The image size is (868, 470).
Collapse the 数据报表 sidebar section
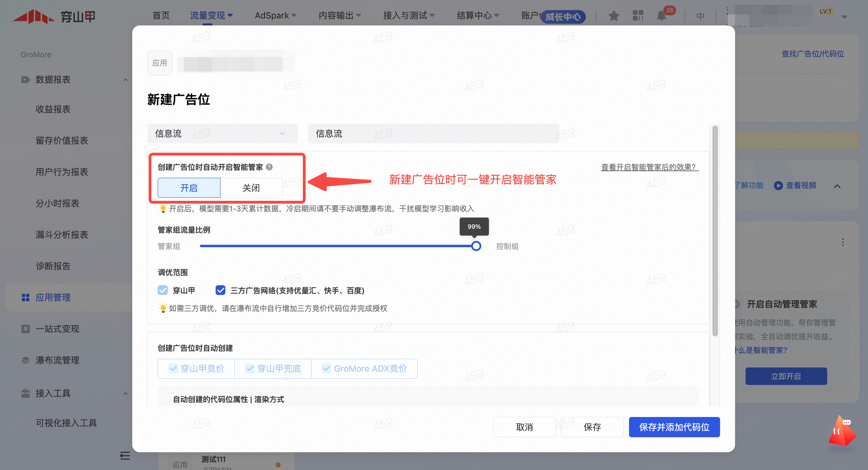(x=126, y=80)
